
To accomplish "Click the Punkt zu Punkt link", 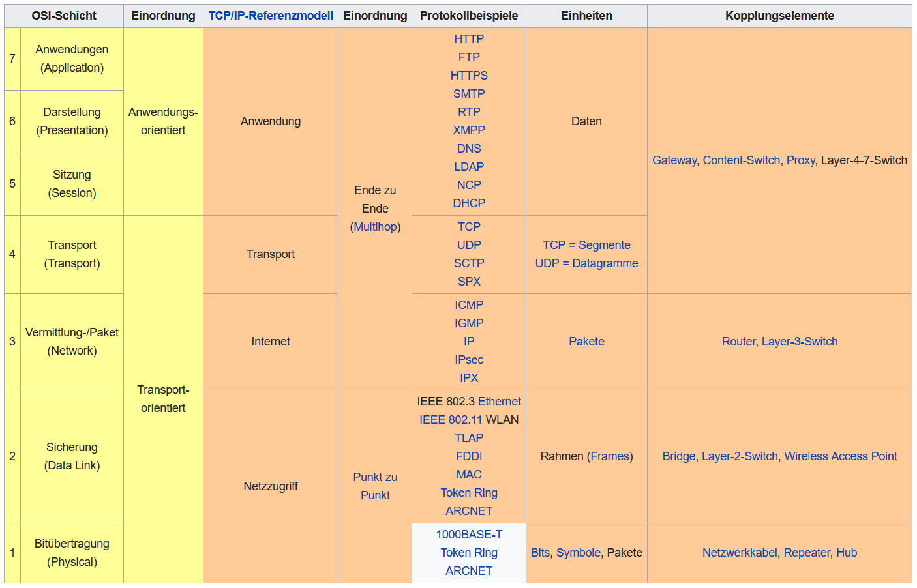I will tap(375, 486).
